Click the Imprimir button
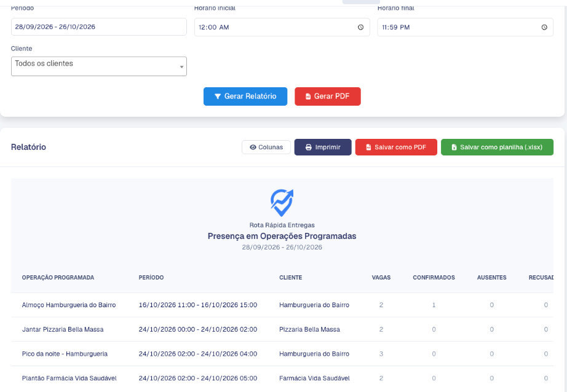567x392 pixels. click(323, 147)
